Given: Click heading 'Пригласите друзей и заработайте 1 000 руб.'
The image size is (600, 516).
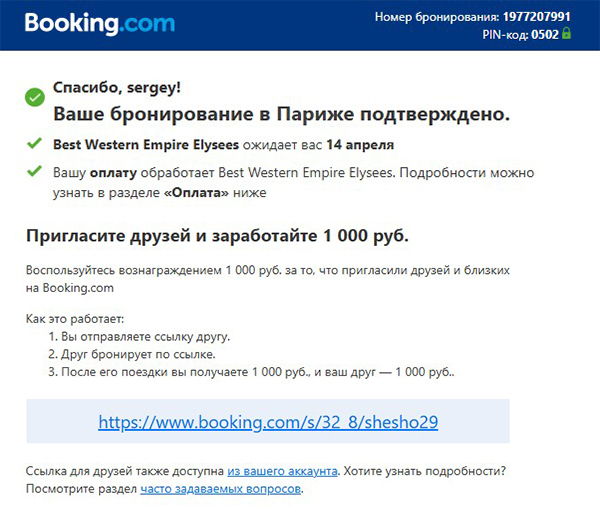Looking at the screenshot, I should pyautogui.click(x=217, y=236).
